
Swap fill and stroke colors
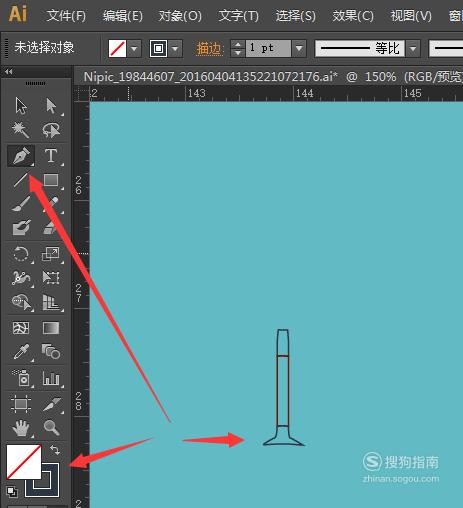coord(55,450)
